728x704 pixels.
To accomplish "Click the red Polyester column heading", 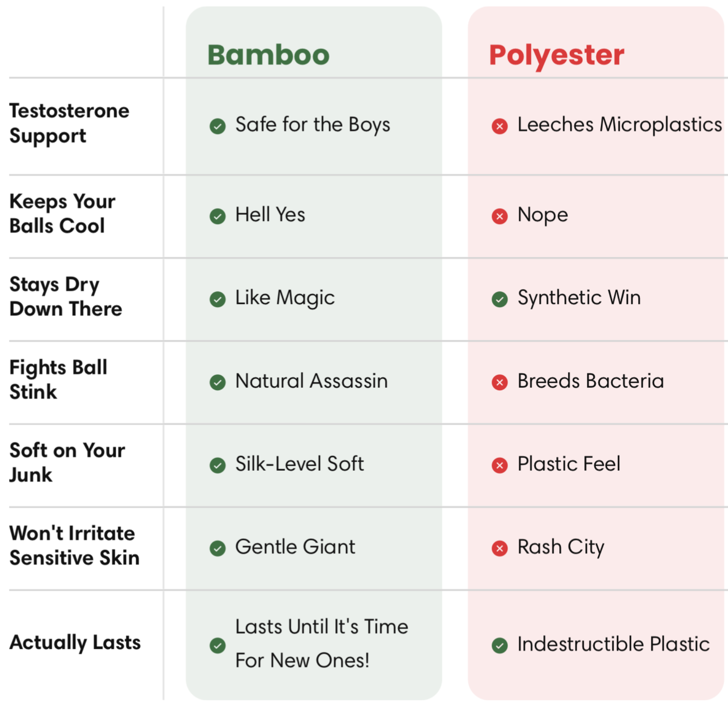I will pos(556,55).
